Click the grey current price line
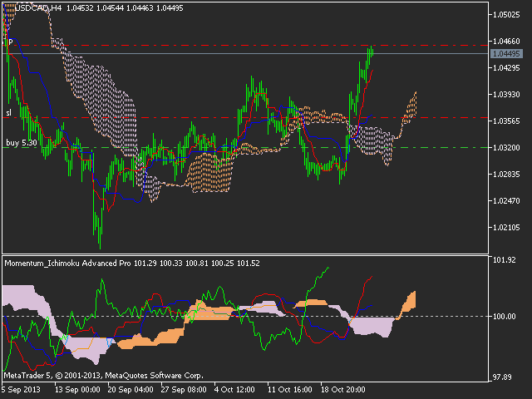This screenshot has width=532, height=399. coord(244,53)
